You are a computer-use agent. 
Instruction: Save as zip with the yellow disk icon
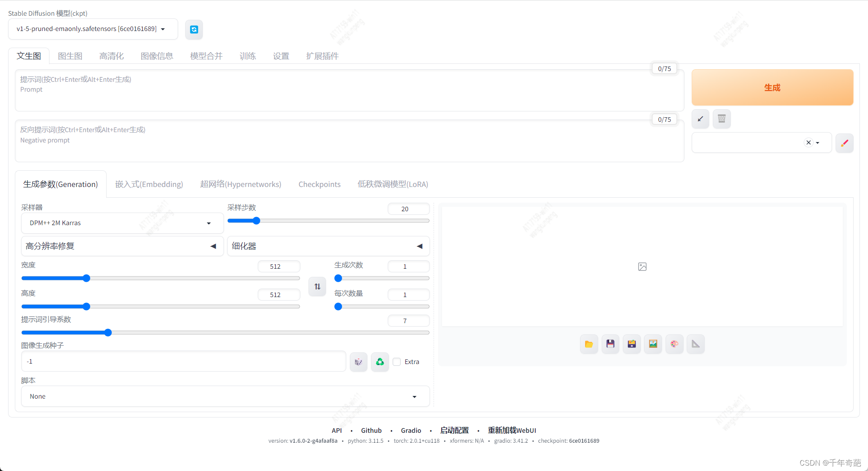[x=632, y=344]
